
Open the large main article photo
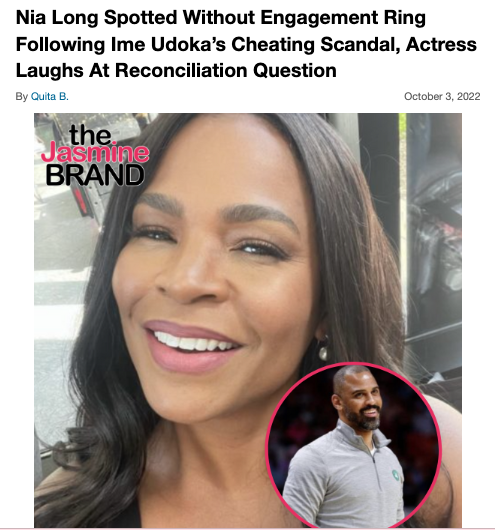[x=248, y=320]
